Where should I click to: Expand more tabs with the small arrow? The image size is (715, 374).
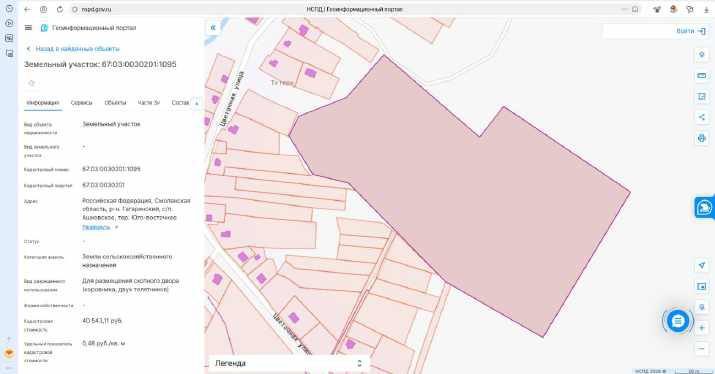197,103
